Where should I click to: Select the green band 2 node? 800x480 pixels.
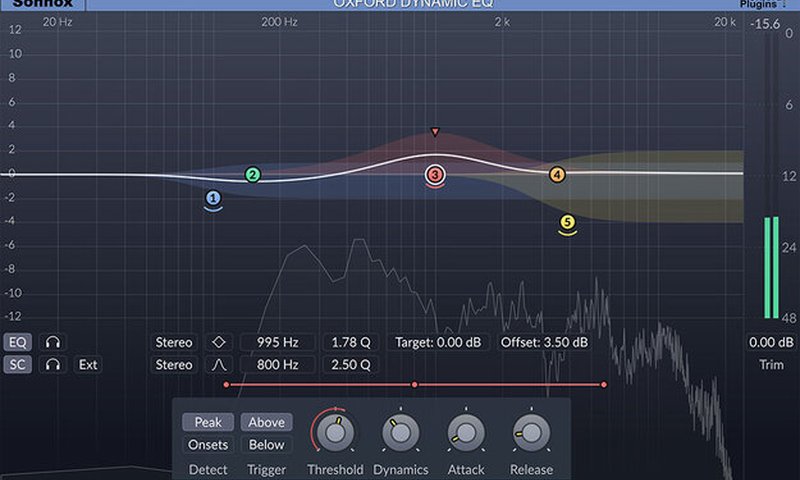tap(253, 175)
